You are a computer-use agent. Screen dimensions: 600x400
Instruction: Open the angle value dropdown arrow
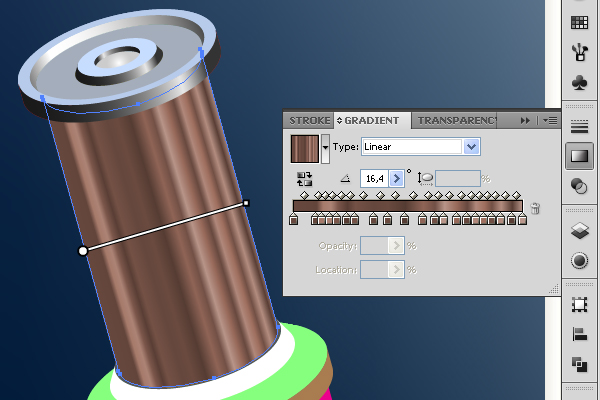point(397,179)
